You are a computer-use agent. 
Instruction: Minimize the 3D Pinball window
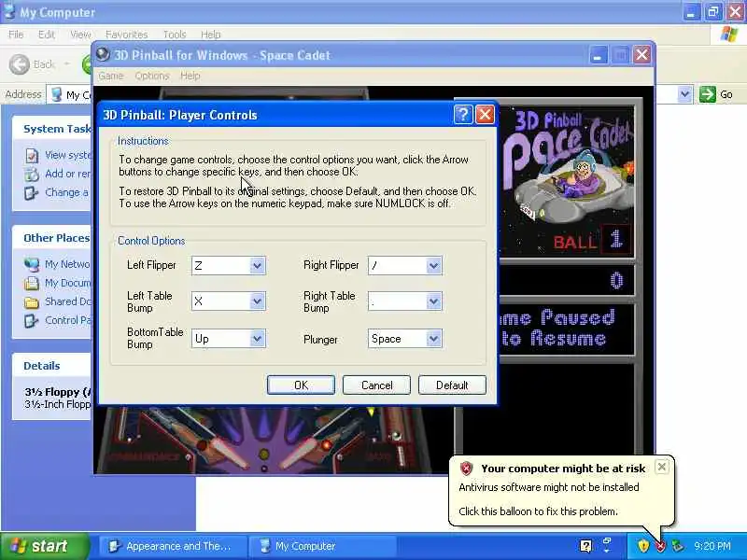point(598,55)
